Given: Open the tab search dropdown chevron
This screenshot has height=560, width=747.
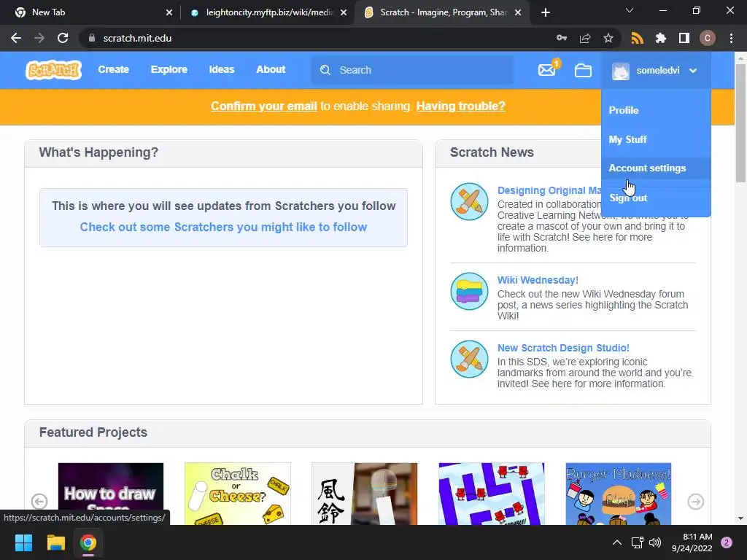Looking at the screenshot, I should [630, 10].
